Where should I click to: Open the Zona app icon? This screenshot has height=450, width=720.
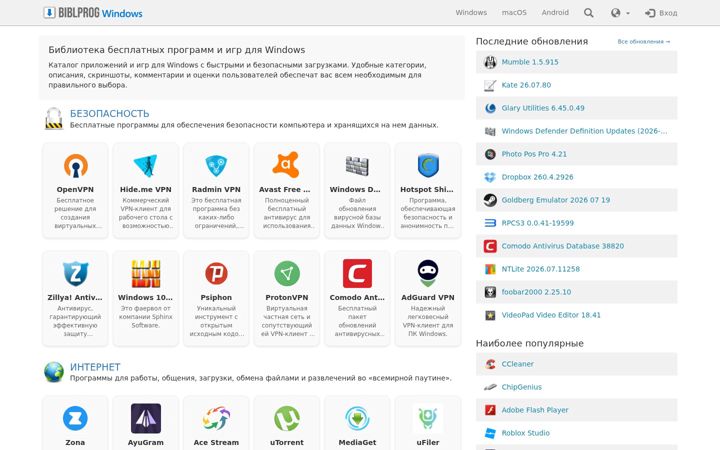75,418
